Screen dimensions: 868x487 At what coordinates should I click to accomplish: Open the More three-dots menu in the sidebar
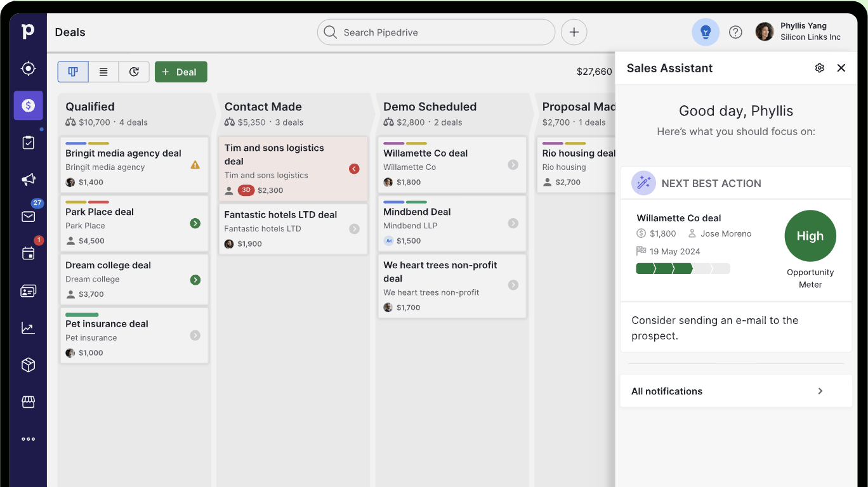click(28, 439)
